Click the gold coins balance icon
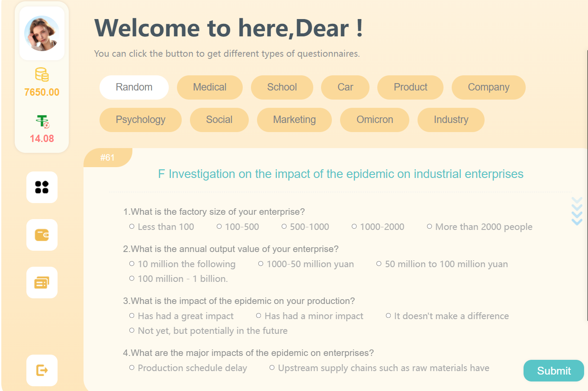This screenshot has width=588, height=391. (x=42, y=74)
